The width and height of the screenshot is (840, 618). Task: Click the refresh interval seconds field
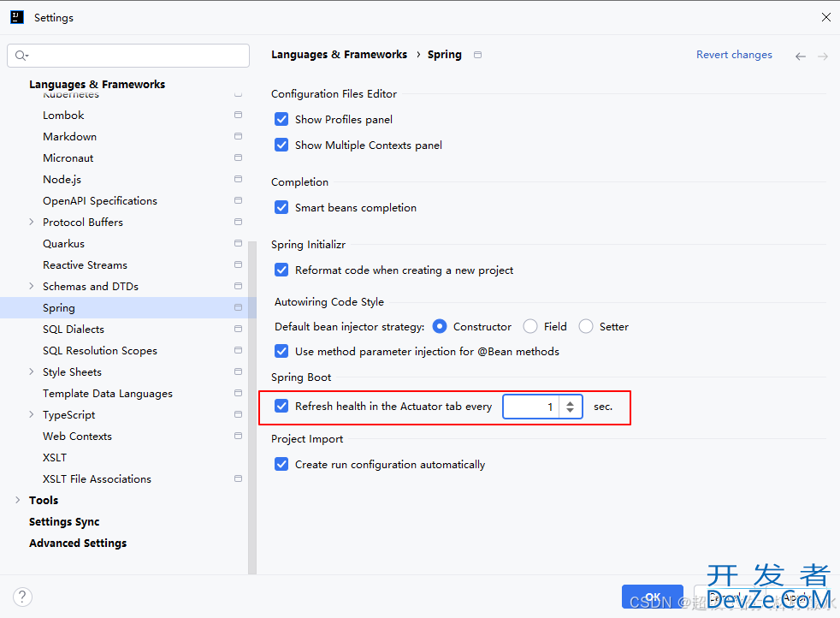pyautogui.click(x=530, y=407)
